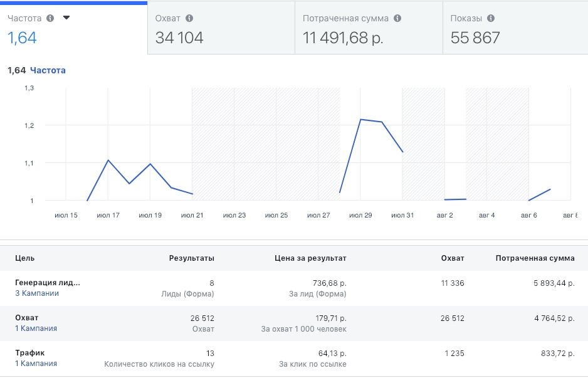Viewport: 588px width, 378px height.
Task: Click the июл 19 chart data point
Action: click(150, 164)
